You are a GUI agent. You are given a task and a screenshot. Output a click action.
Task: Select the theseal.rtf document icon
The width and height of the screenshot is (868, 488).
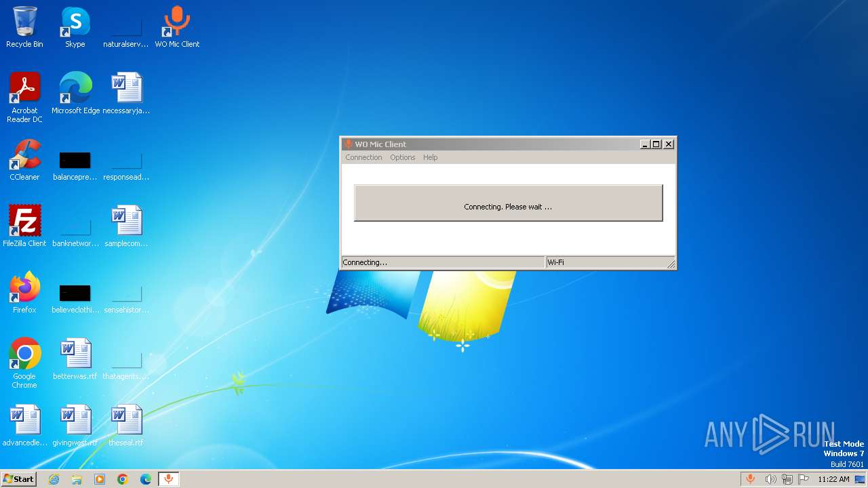click(x=126, y=426)
